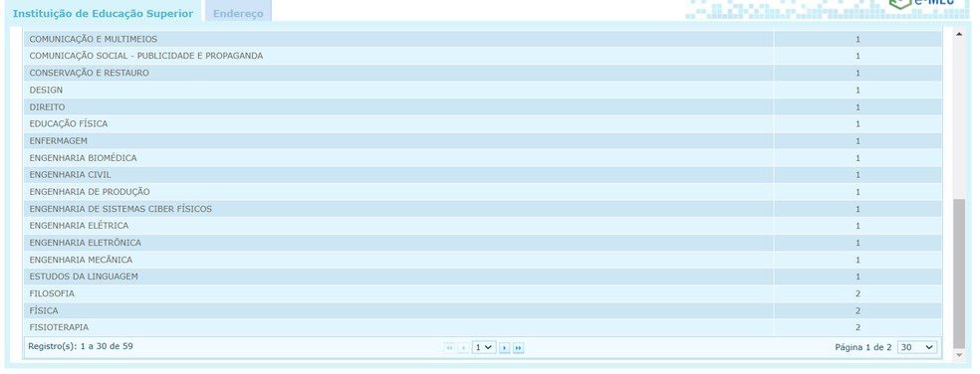Select the ENGENHARIA MECÂNICA row

[x=482, y=260]
